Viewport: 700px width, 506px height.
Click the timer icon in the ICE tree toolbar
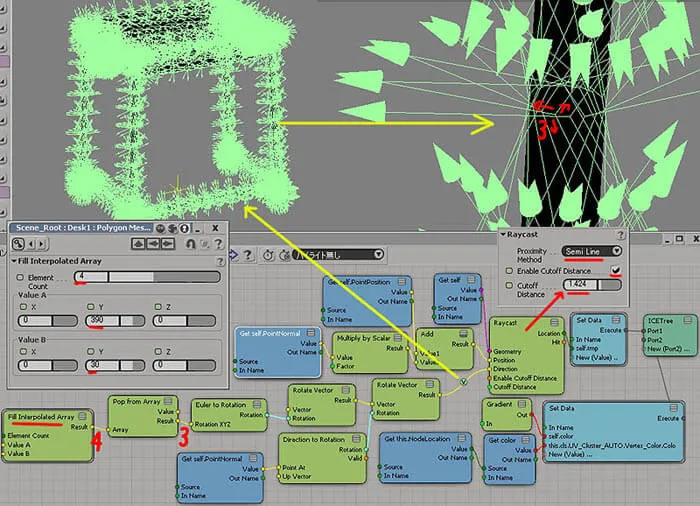pos(268,255)
